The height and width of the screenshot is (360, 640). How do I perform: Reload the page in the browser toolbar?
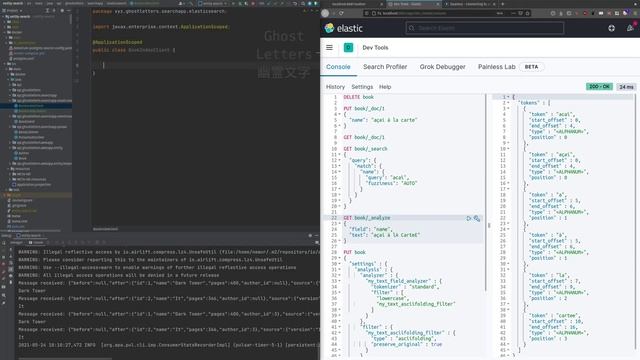(x=341, y=13)
